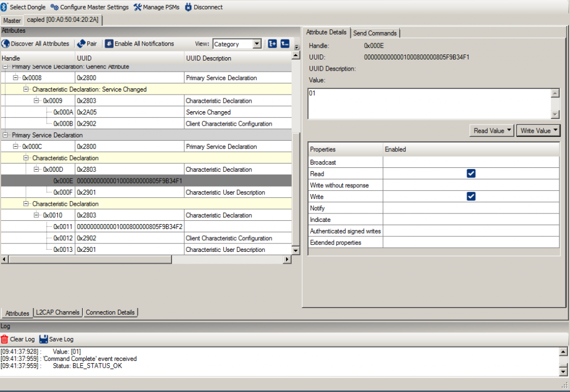Open Configure Master Settings
The image size is (570, 392).
tap(53, 7)
